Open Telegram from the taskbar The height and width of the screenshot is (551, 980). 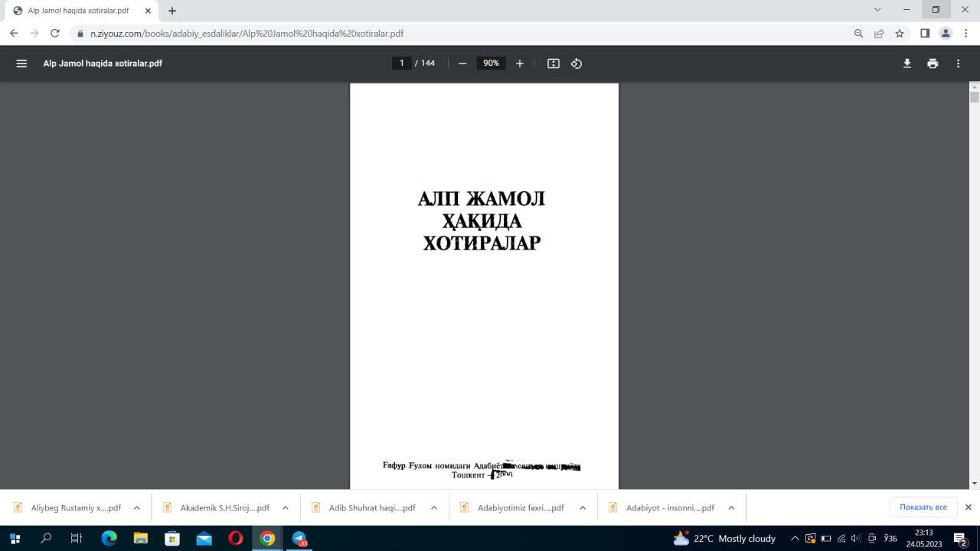(x=299, y=538)
